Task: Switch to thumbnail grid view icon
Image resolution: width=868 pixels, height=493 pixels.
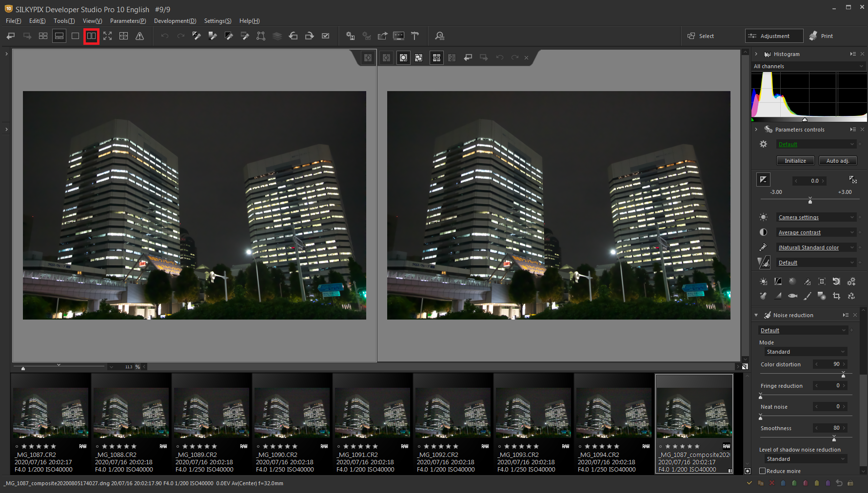Action: (43, 36)
